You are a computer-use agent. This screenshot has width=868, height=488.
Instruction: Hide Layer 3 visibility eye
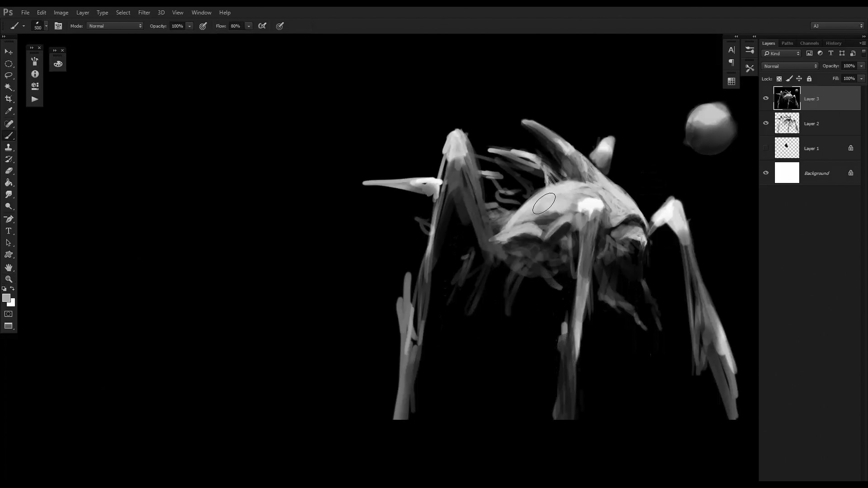(x=766, y=99)
